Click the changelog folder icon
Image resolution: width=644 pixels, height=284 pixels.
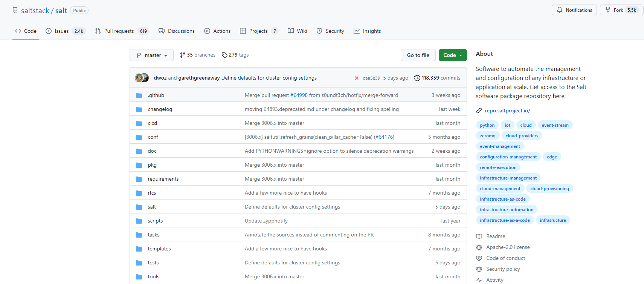[139, 109]
